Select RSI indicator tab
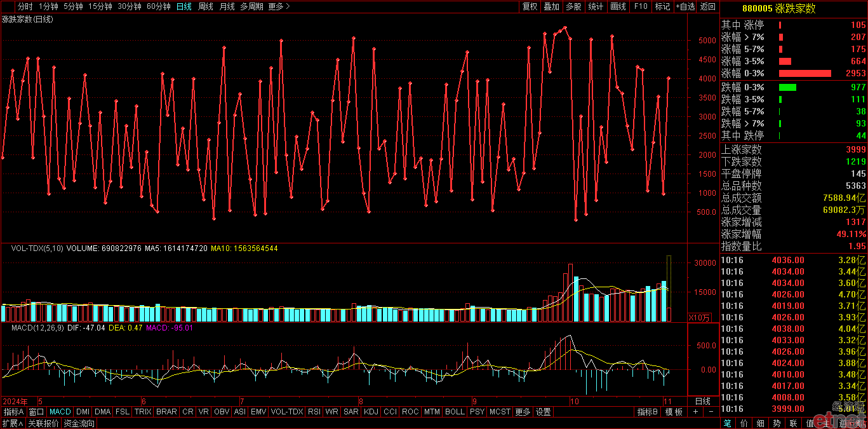This screenshot has width=868, height=429. (314, 412)
